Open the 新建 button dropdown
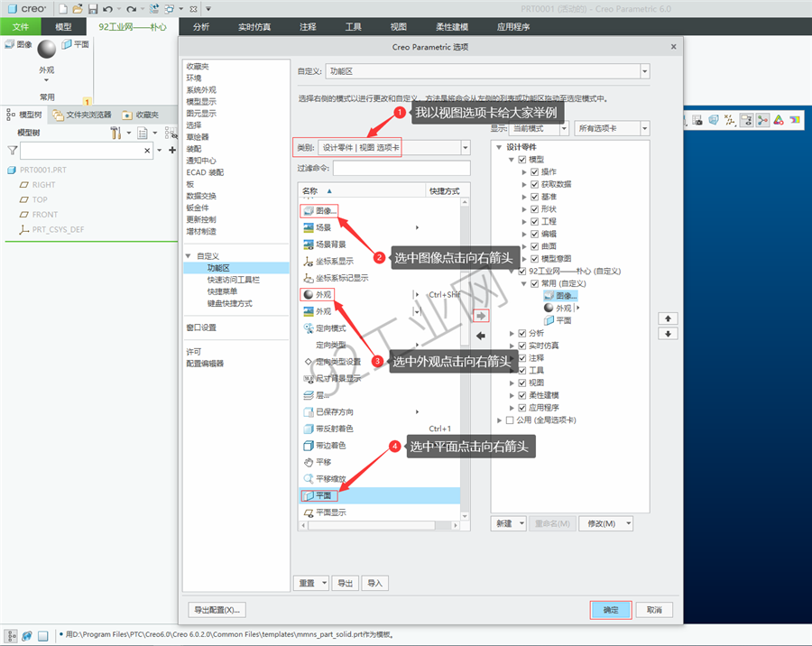 coord(521,523)
